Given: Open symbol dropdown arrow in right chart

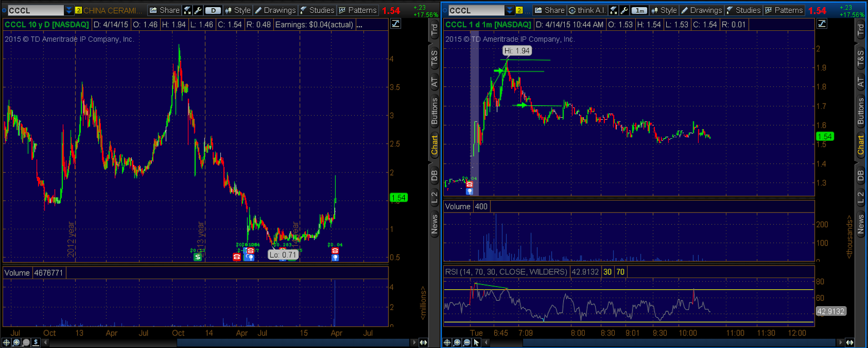Looking at the screenshot, I should pos(510,10).
